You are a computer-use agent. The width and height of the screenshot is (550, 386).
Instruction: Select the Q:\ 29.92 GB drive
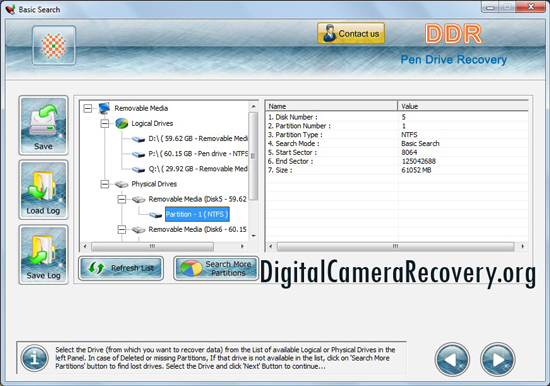tap(198, 169)
